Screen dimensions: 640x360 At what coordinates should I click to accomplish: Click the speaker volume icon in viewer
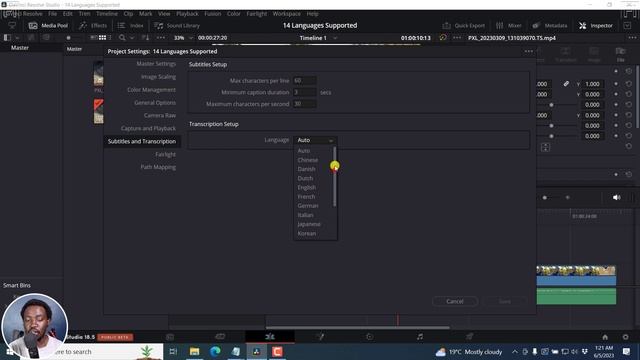click(x=616, y=198)
